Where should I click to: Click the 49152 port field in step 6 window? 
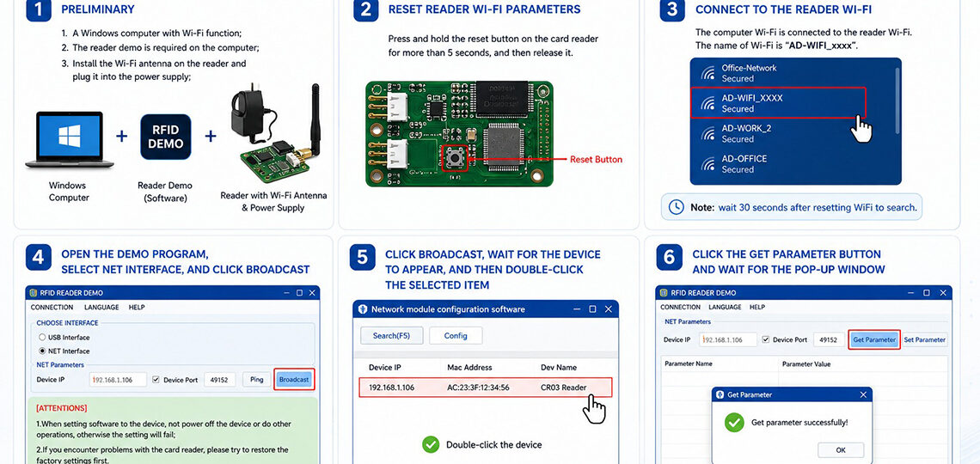[828, 339]
